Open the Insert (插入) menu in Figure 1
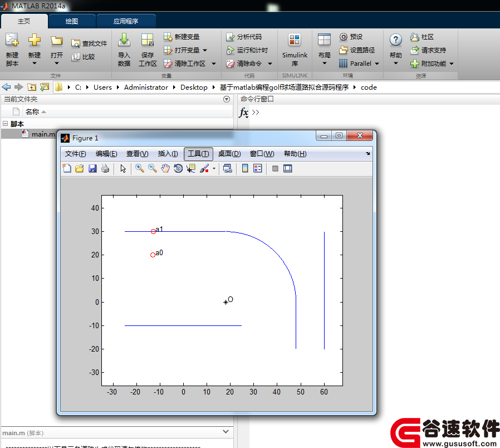 (168, 154)
